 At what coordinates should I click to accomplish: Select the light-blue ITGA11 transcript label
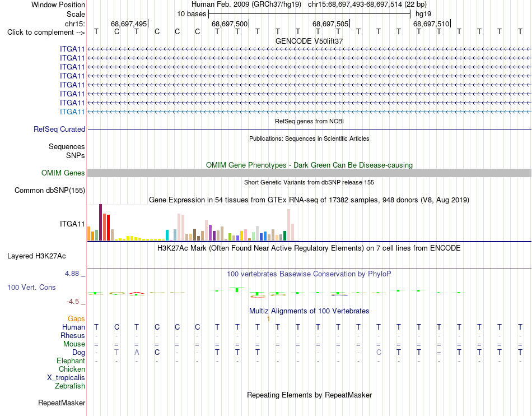[72, 112]
